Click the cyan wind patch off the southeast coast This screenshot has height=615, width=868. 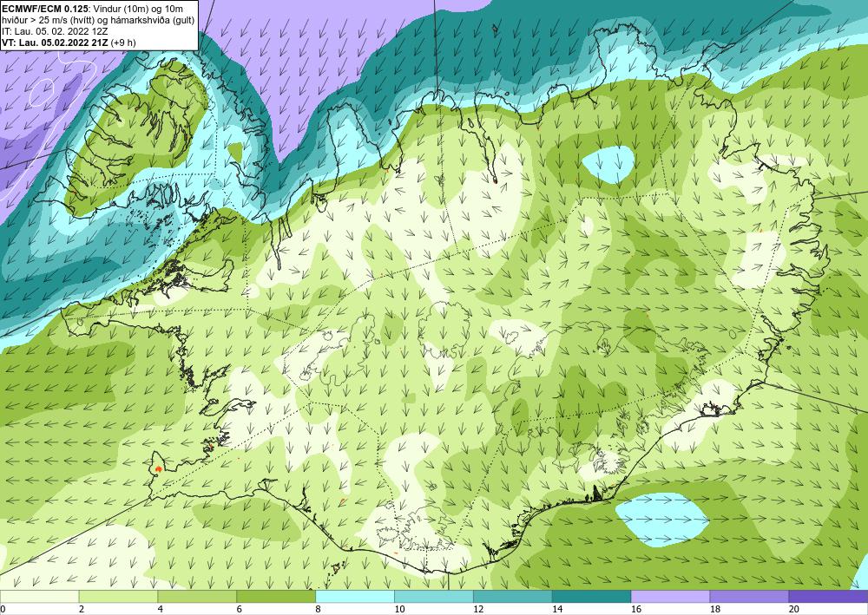[662, 520]
